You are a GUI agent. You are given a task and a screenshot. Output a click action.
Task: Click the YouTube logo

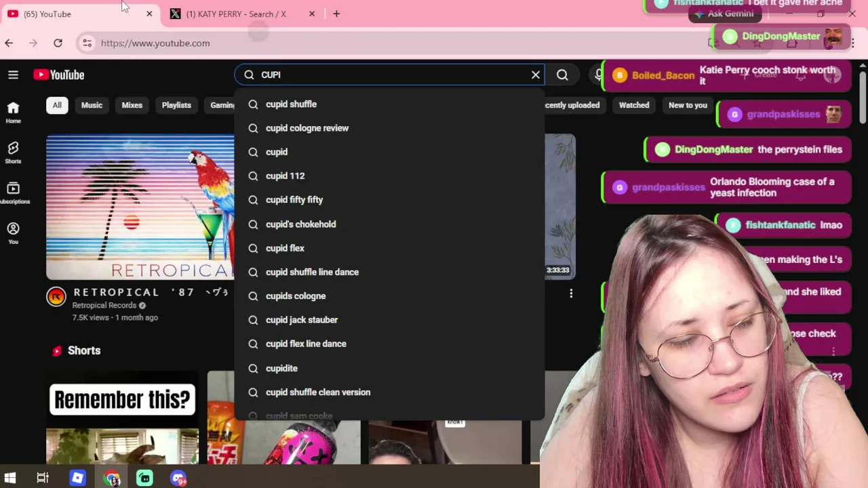tap(59, 75)
